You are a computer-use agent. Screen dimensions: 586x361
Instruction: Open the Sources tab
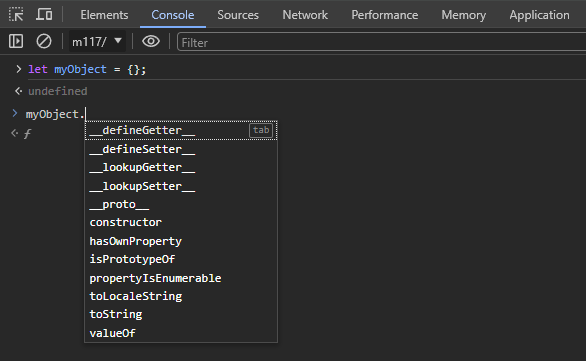tap(238, 15)
